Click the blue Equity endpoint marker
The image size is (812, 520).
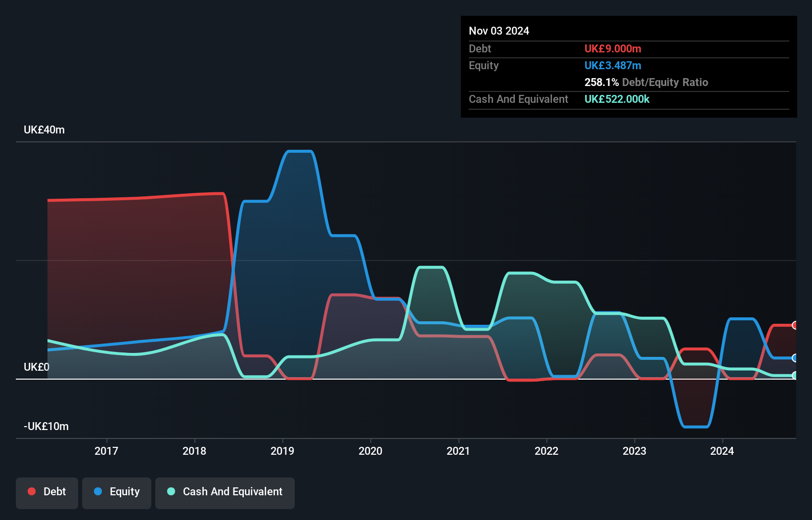(795, 358)
